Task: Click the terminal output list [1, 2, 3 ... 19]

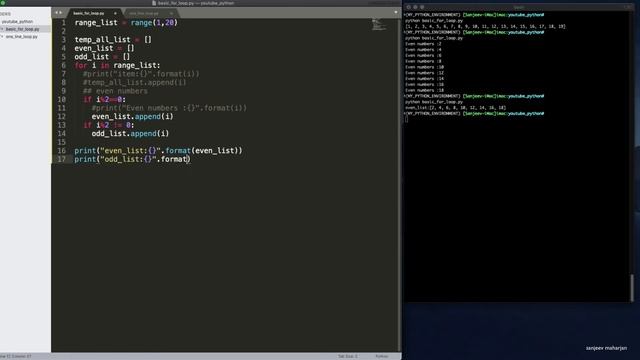Action: (485, 27)
